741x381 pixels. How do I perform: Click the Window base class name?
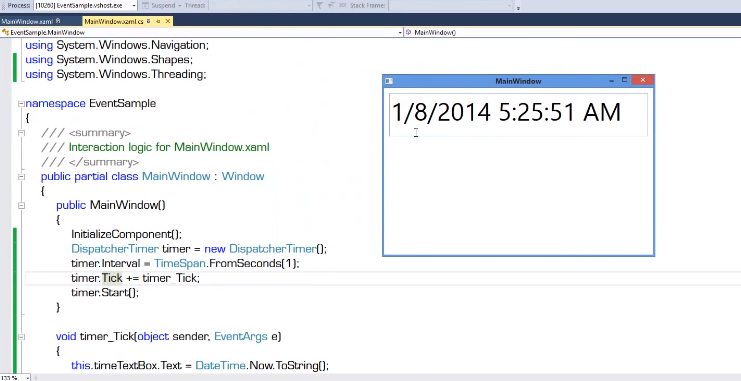click(x=243, y=176)
